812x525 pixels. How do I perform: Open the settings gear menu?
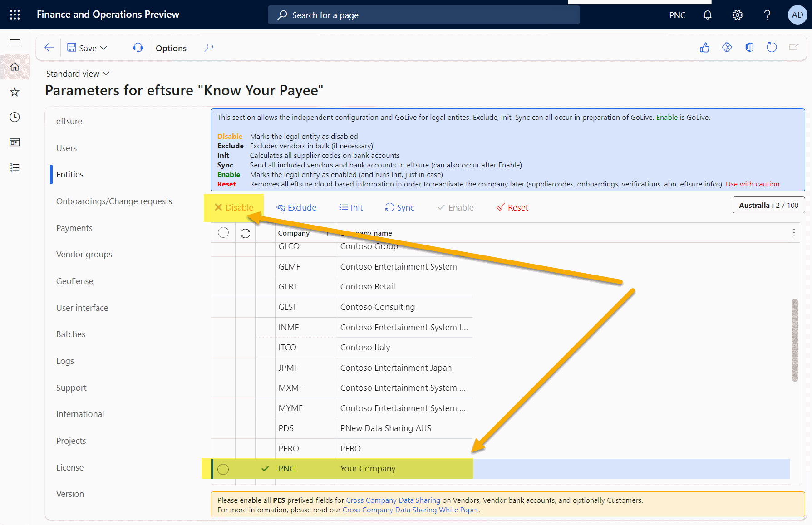737,15
